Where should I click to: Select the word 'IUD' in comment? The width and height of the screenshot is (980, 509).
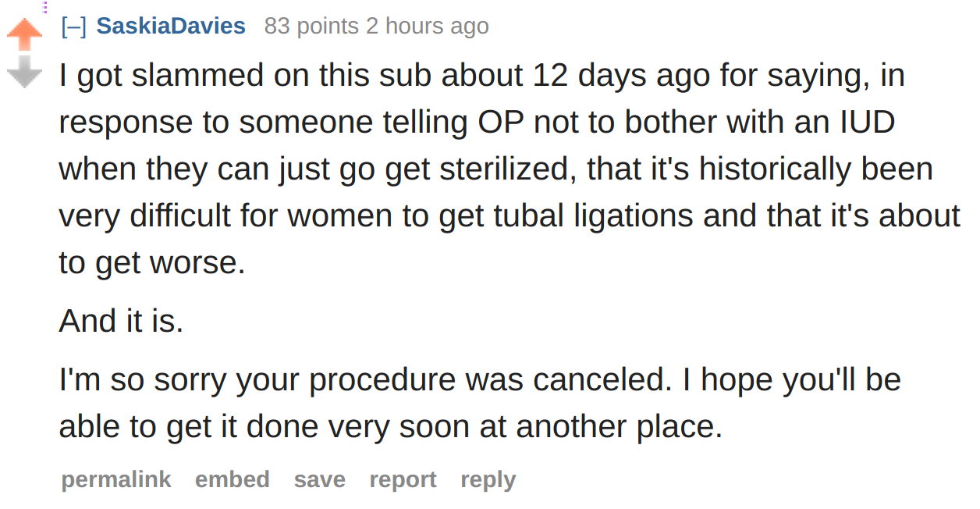pos(867,123)
